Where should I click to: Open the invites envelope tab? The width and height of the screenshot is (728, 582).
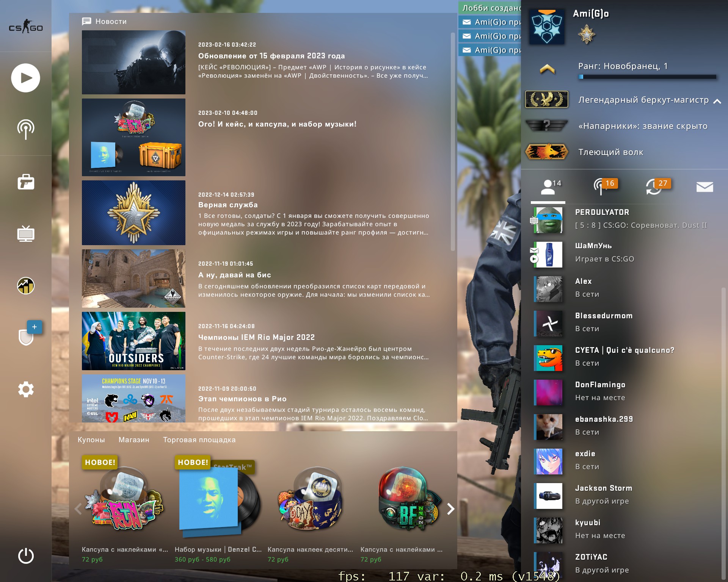(704, 187)
